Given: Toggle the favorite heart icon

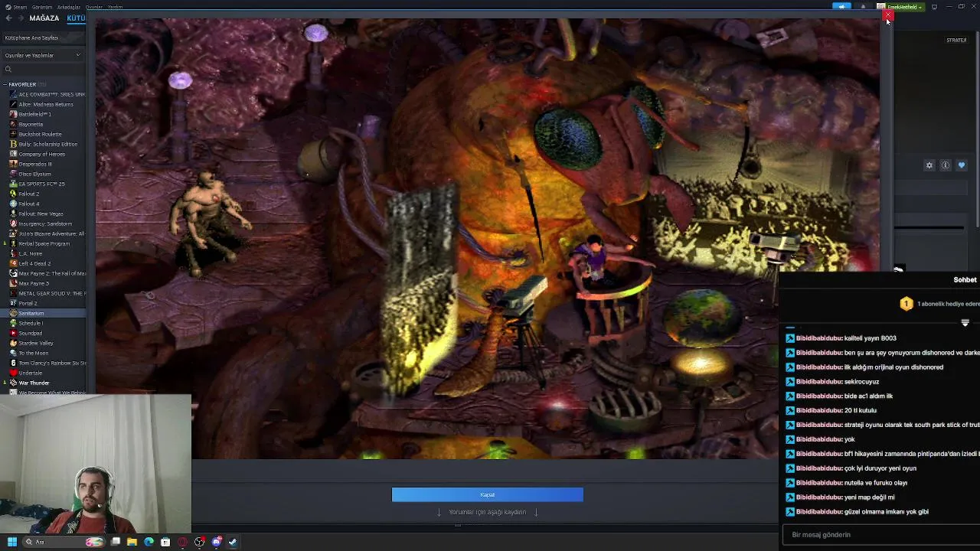Looking at the screenshot, I should click(x=962, y=165).
